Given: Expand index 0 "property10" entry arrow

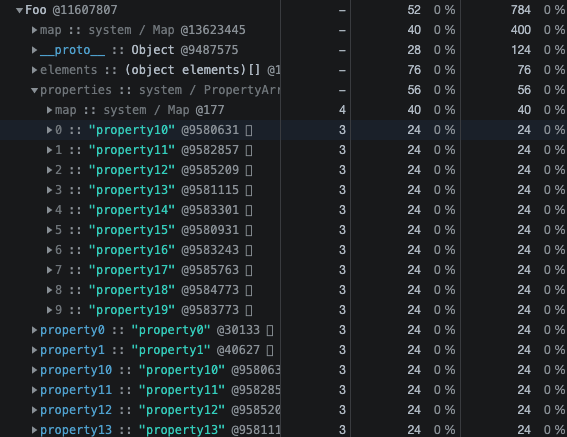Looking at the screenshot, I should (x=49, y=130).
